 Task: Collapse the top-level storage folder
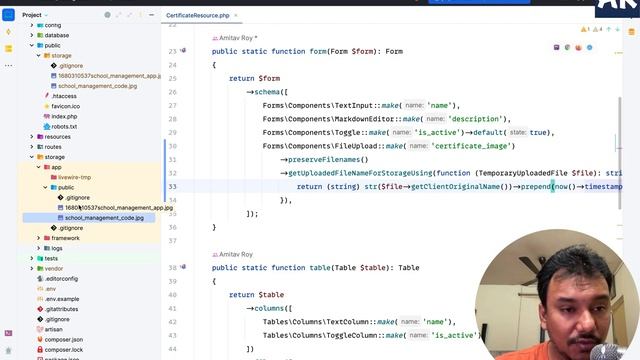(32, 157)
